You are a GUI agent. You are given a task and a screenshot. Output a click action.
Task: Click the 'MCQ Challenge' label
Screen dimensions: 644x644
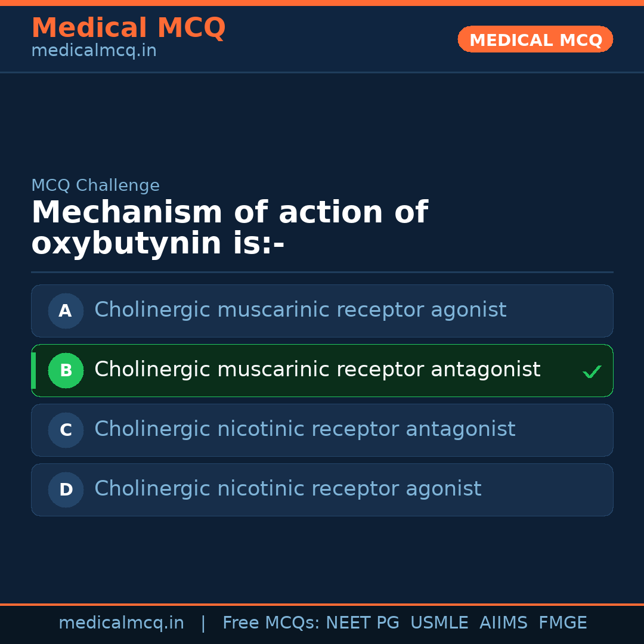95,185
